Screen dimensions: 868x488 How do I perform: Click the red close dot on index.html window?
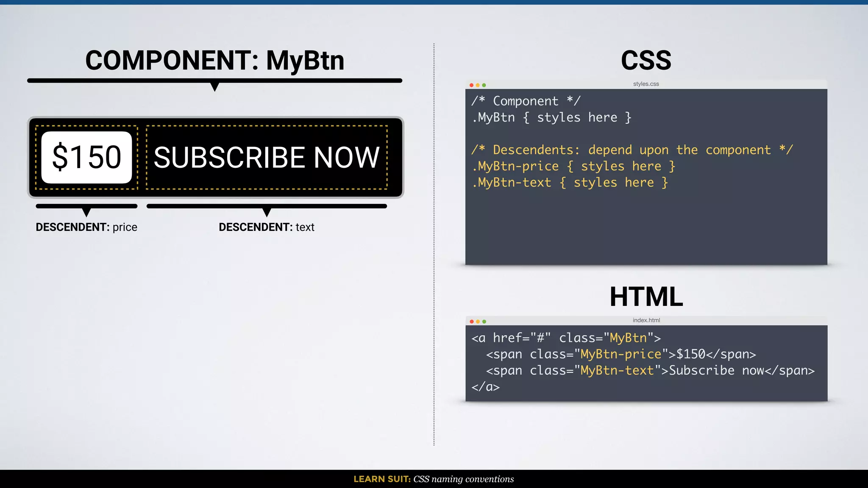472,322
